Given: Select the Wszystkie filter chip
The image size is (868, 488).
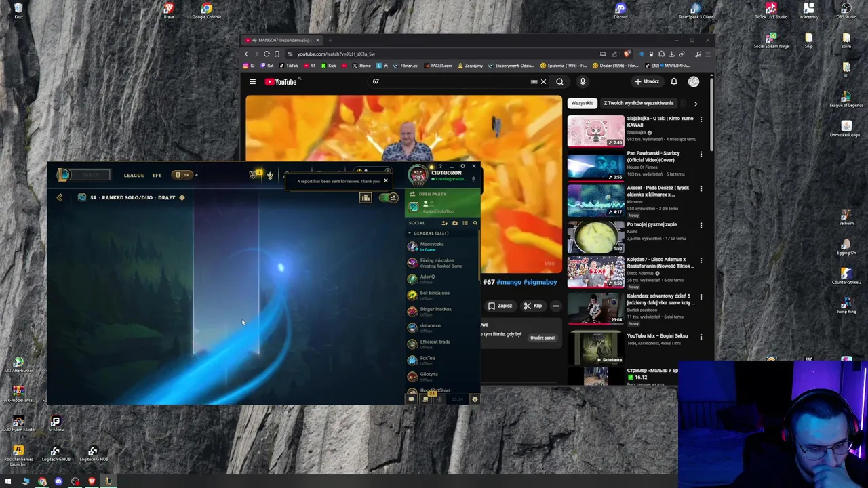Looking at the screenshot, I should click(x=583, y=103).
